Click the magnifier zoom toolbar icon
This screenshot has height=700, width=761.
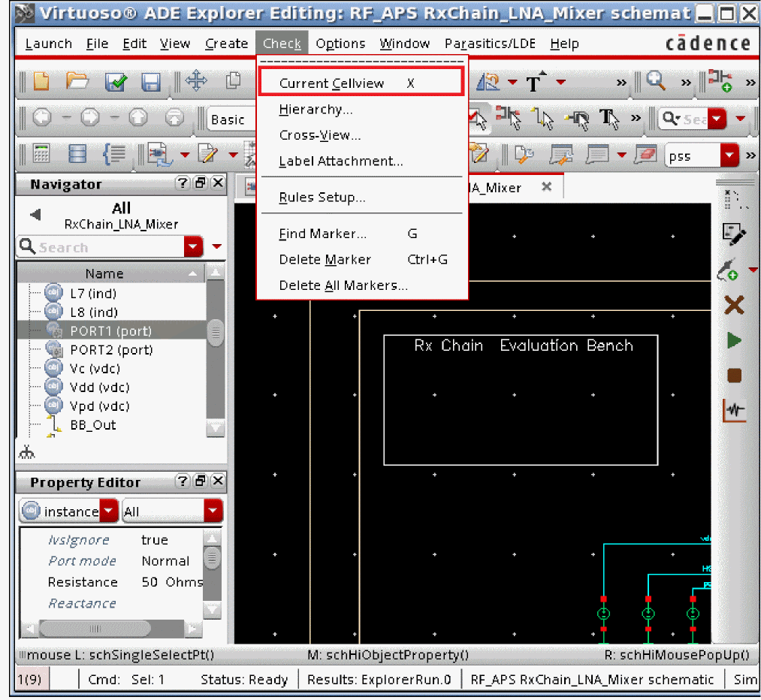tap(656, 82)
